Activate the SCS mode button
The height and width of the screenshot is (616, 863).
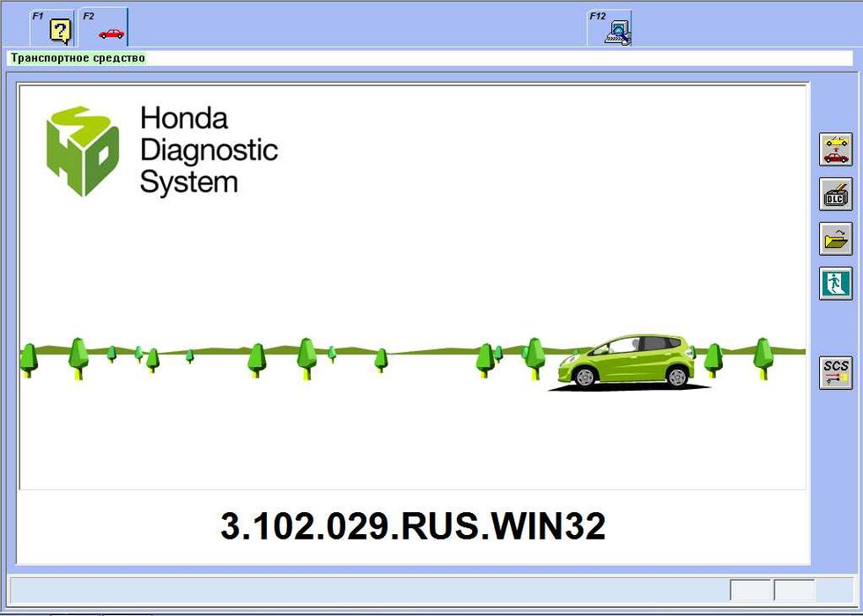click(836, 373)
